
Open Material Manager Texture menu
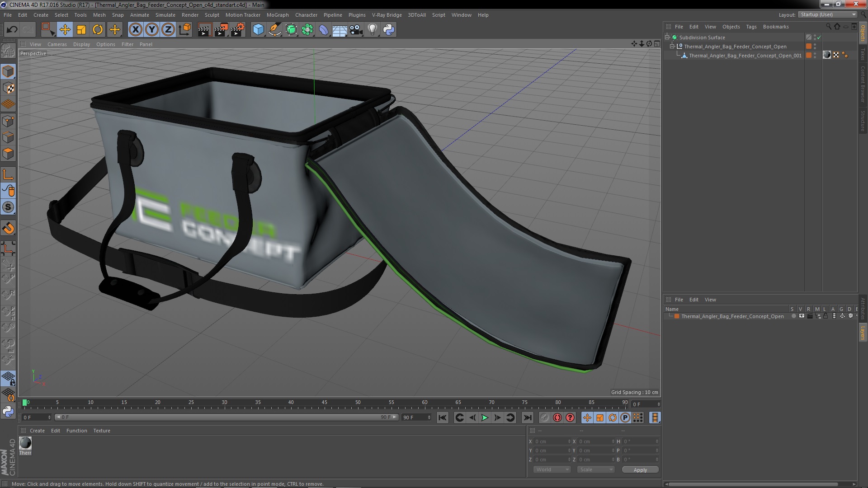coord(102,431)
